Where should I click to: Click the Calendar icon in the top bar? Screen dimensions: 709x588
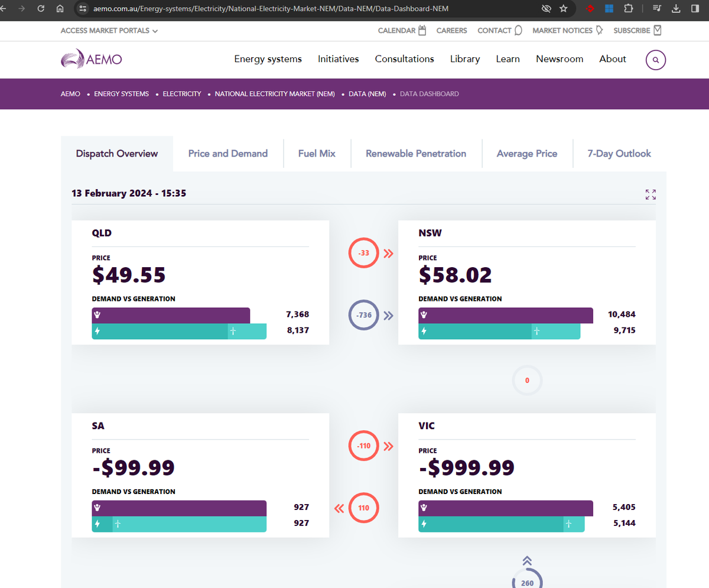421,30
